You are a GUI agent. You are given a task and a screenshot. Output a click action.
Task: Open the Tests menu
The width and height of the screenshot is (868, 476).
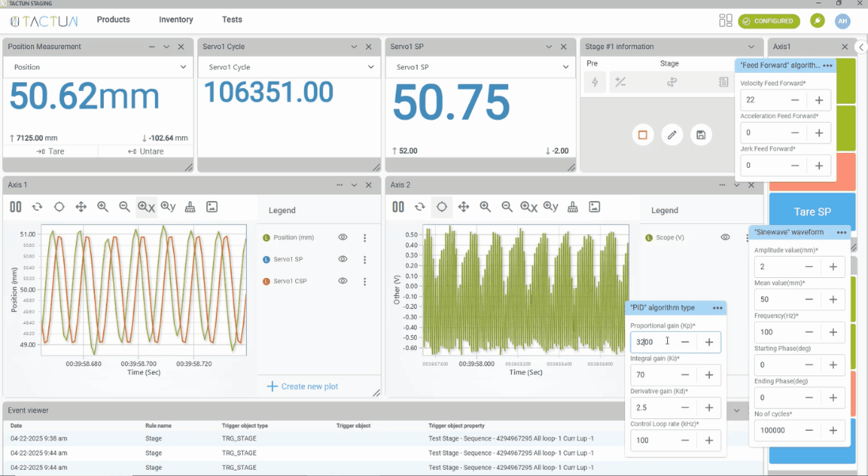232,20
